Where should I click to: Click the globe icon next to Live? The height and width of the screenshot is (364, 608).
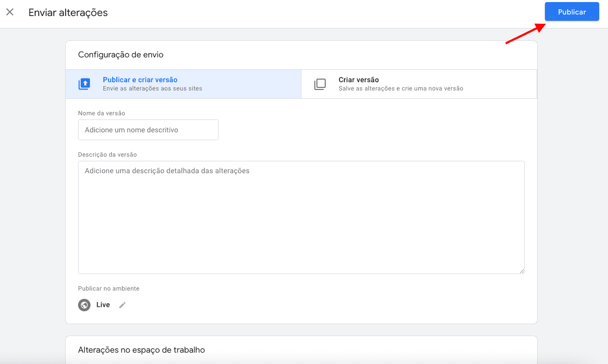(84, 305)
